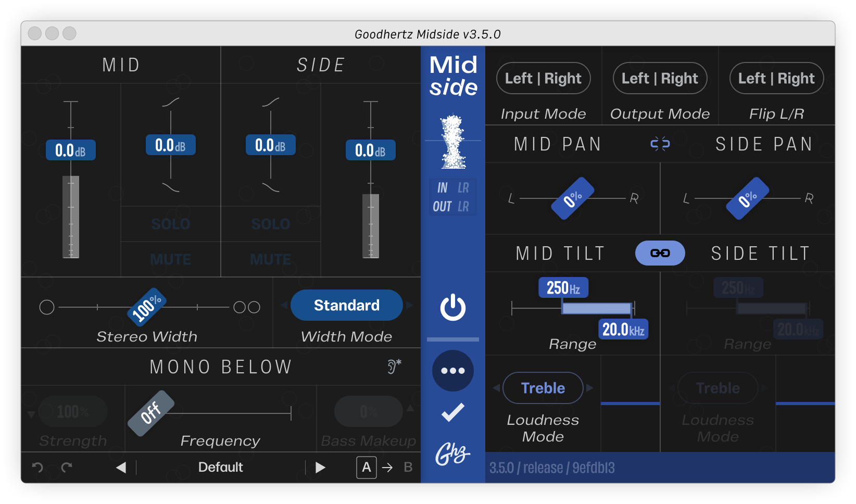This screenshot has height=504, width=856.
Task: Select preset slot B
Action: tap(408, 468)
